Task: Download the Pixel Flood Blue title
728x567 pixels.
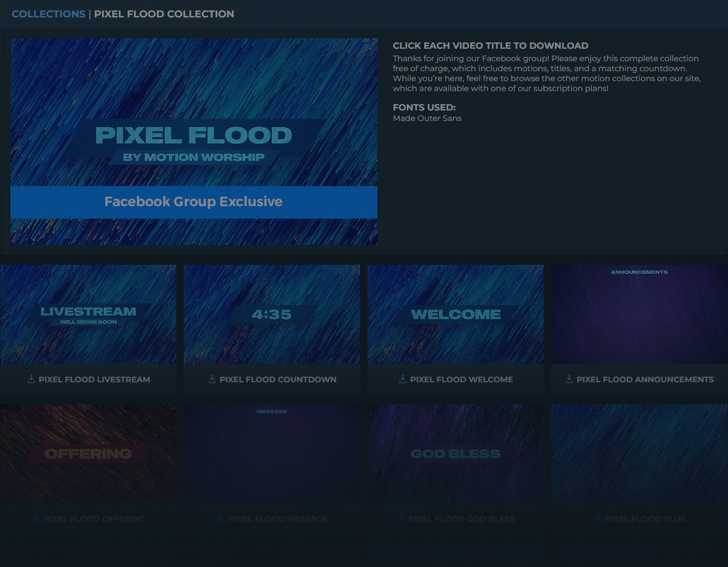Action: [x=645, y=519]
